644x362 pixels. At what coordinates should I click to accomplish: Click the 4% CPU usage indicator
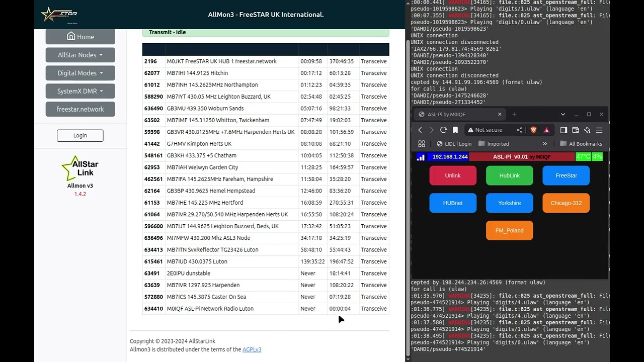click(597, 157)
